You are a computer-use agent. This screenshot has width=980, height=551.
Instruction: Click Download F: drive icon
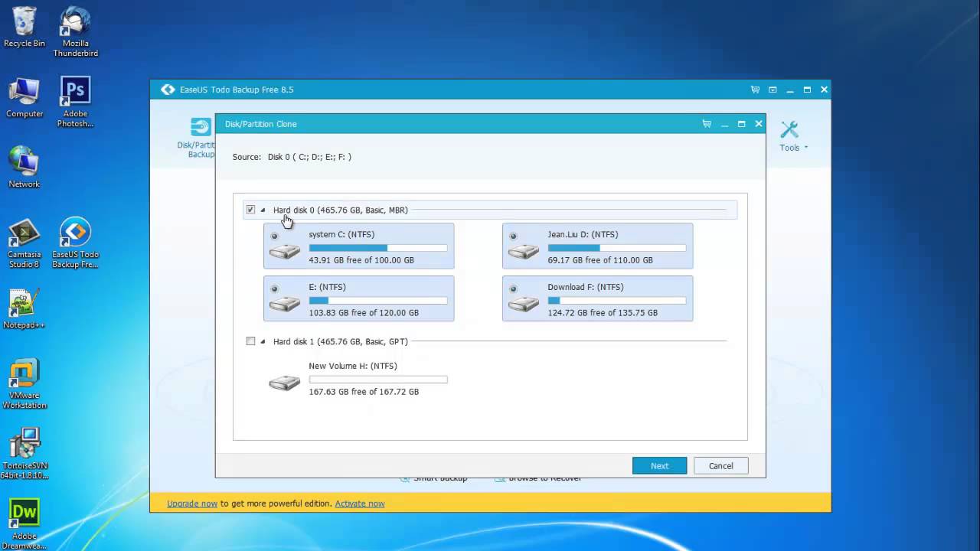(x=524, y=304)
